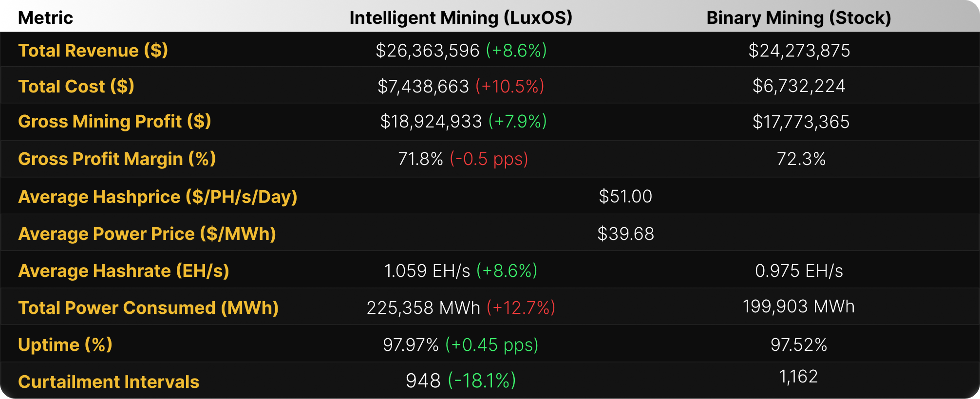
Task: Click the 72.3% stock margin value
Action: click(801, 159)
